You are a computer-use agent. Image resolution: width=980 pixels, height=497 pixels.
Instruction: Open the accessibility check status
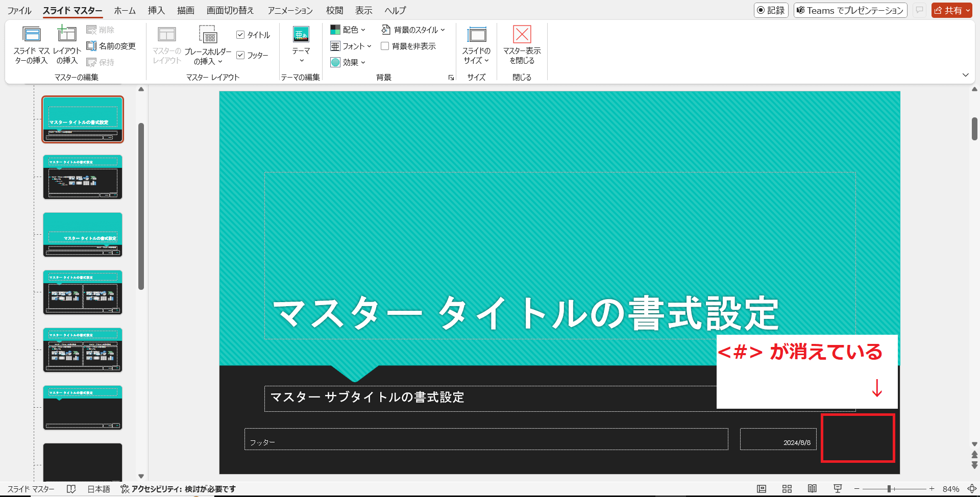click(x=178, y=489)
